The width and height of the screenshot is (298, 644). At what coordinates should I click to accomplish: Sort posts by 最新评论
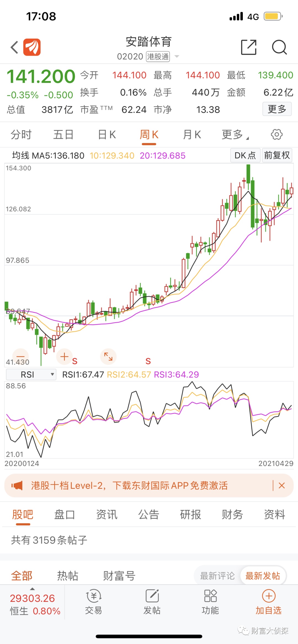(x=217, y=576)
